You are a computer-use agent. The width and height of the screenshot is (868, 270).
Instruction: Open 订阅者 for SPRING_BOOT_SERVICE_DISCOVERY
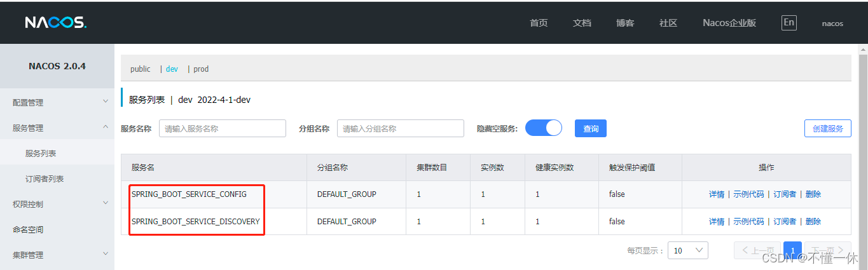coord(785,222)
